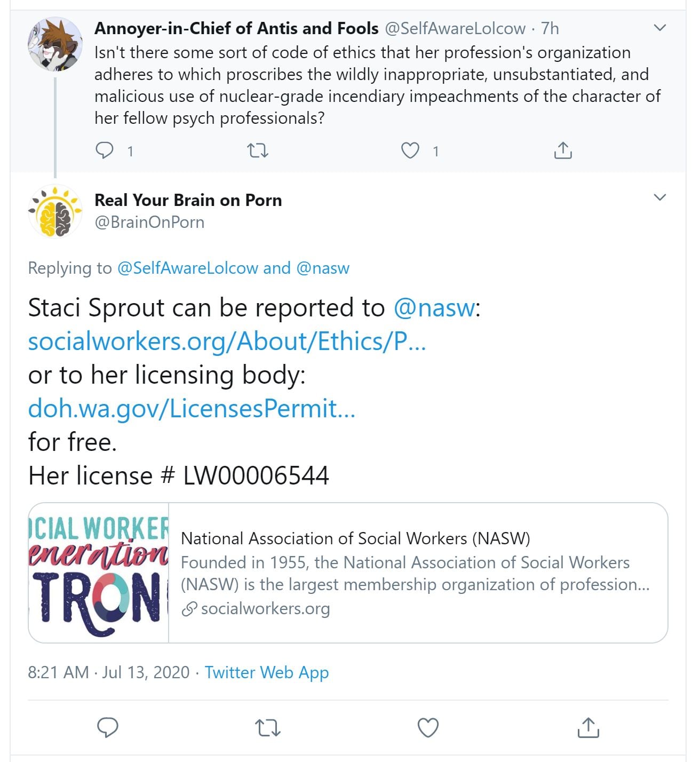
Task: Open more options for Annoyer-in-Chief tweet
Action: pyautogui.click(x=660, y=28)
